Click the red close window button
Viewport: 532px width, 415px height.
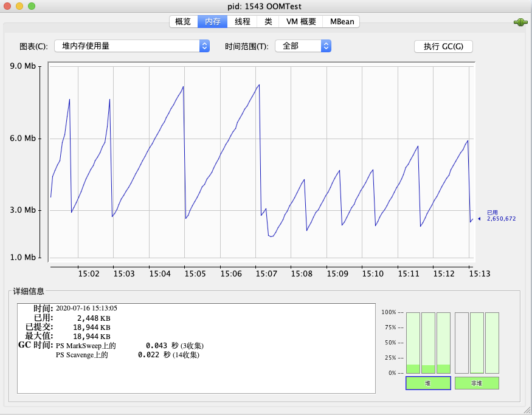point(7,6)
